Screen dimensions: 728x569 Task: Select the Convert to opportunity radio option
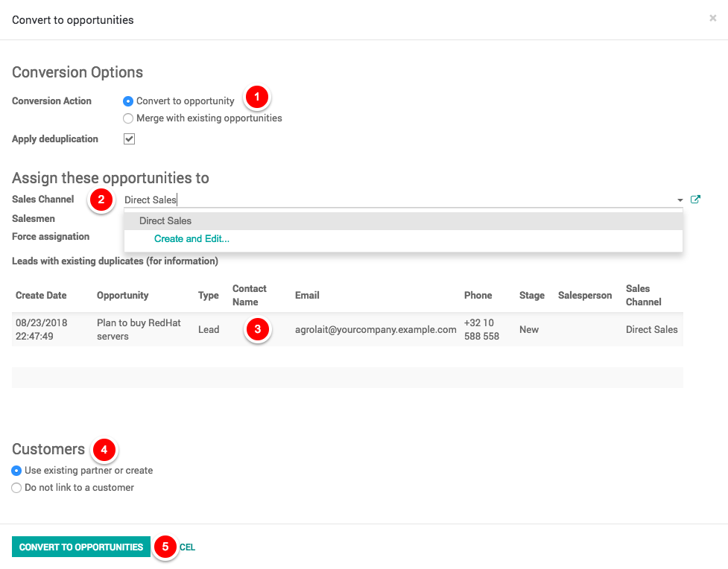(128, 101)
